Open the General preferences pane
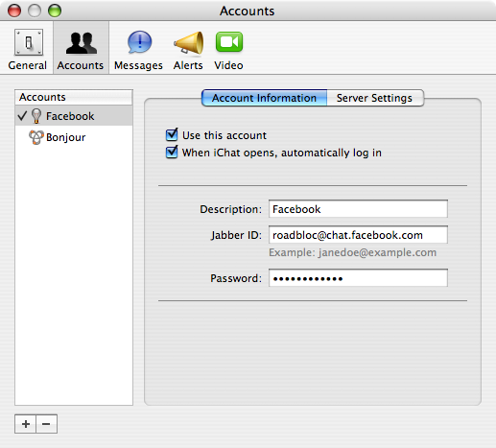496x448 pixels. [28, 49]
